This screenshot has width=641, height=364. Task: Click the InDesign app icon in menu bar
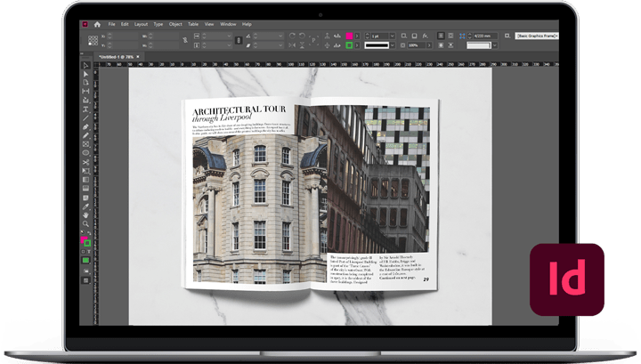point(85,24)
